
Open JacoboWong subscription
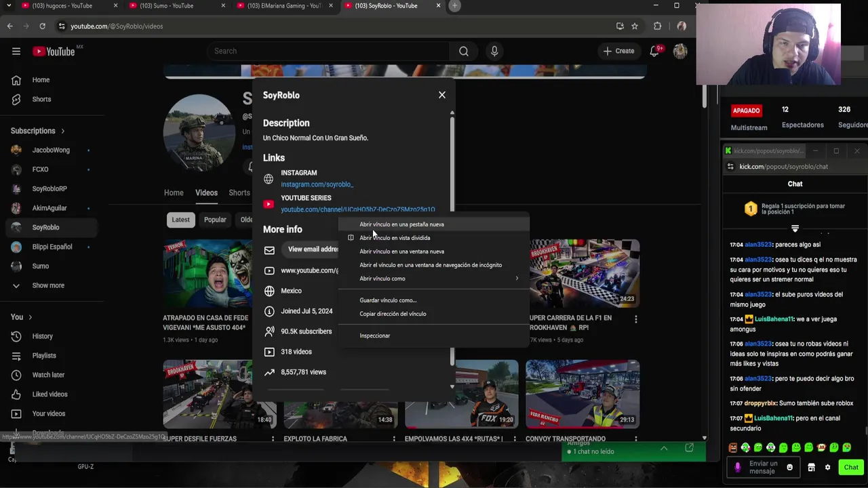click(x=51, y=150)
